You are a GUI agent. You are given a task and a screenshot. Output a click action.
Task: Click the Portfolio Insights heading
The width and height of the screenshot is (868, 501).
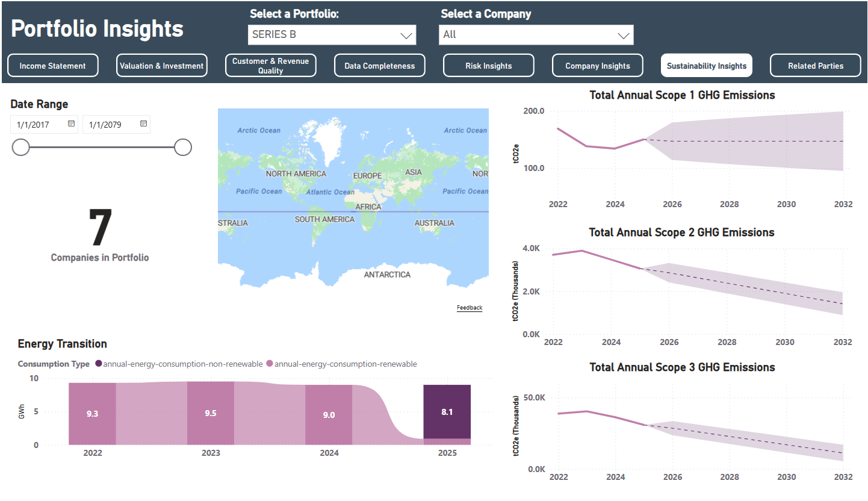click(98, 28)
